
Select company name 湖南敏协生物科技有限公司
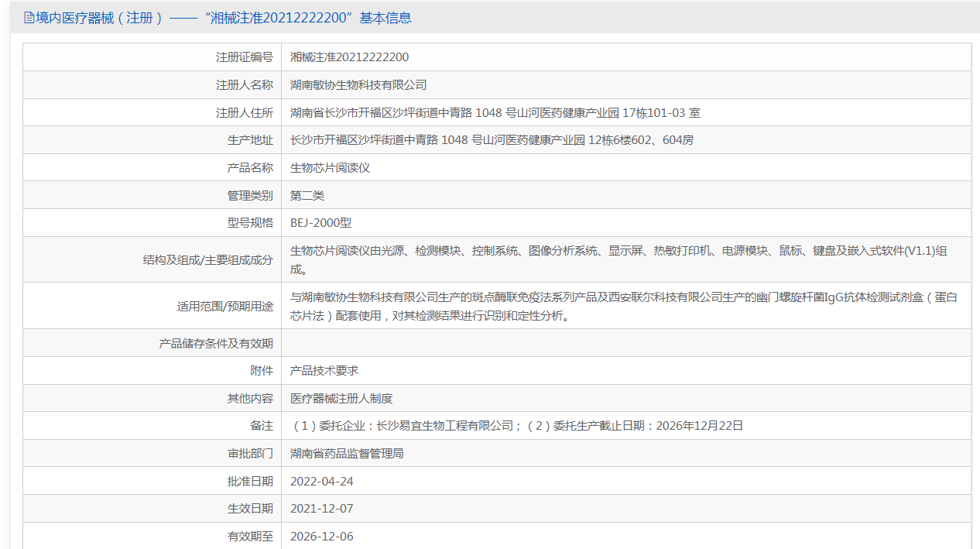pos(358,85)
